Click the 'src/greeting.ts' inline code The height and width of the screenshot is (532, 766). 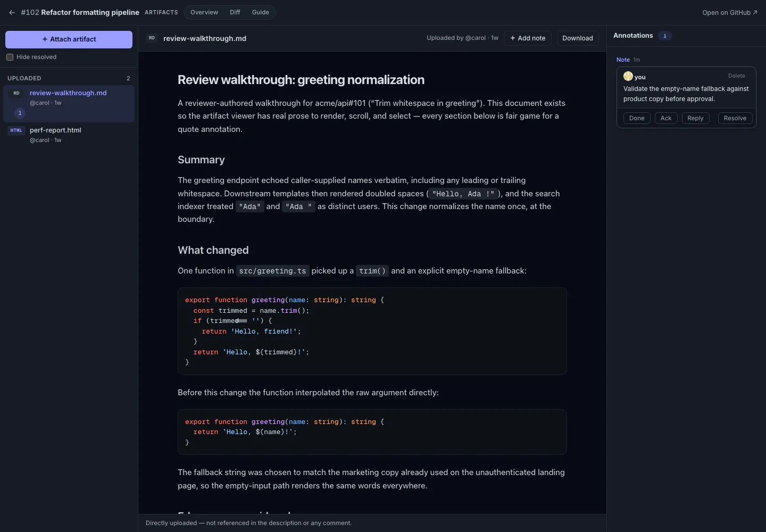272,271
